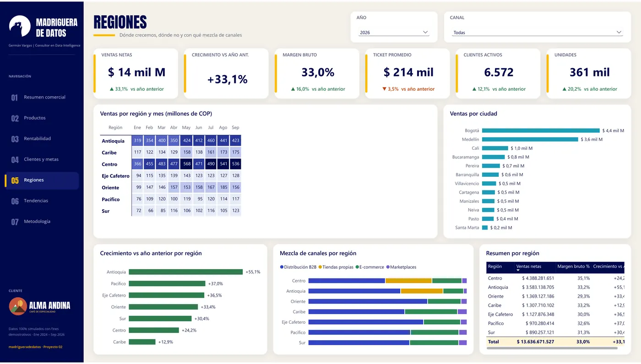Image resolution: width=641 pixels, height=364 pixels.
Task: Click the yellow Tiendas propias segment in Centro bar
Action: (408, 281)
